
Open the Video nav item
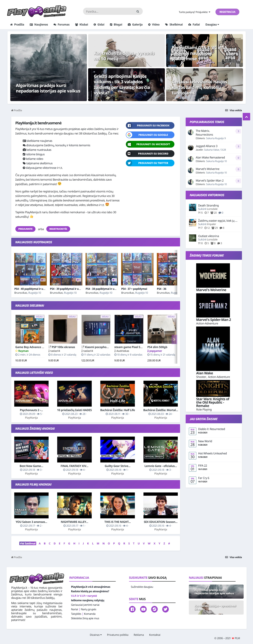pyautogui.click(x=154, y=25)
